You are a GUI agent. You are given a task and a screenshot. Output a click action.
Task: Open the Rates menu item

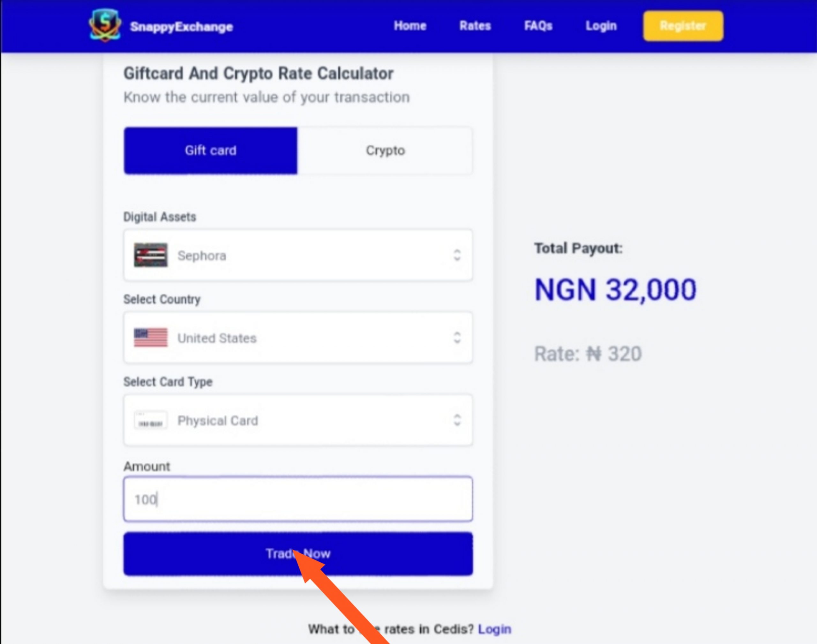[474, 26]
